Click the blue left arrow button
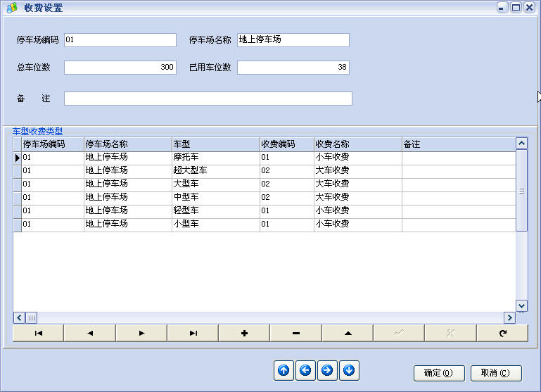This screenshot has height=392, width=541. coord(305,370)
